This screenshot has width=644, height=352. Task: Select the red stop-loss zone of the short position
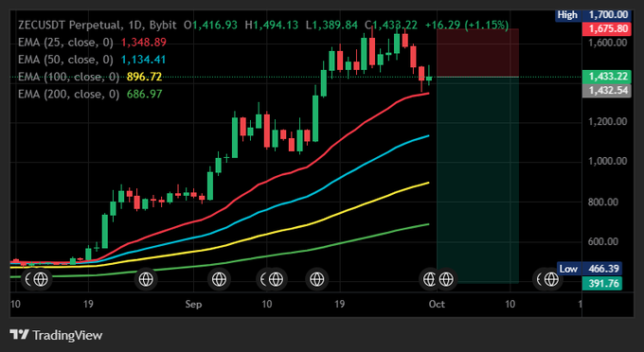pyautogui.click(x=477, y=52)
